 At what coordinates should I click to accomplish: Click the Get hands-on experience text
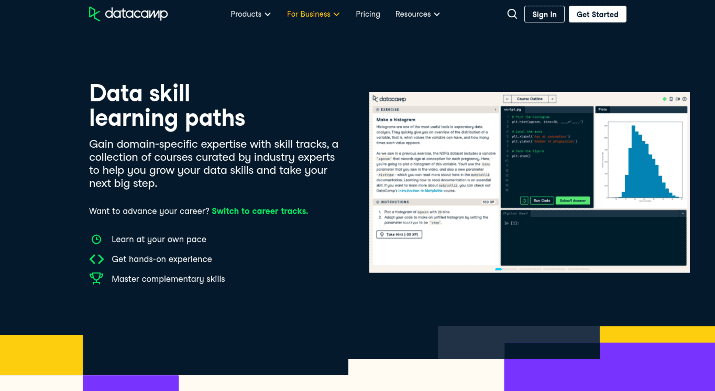(x=162, y=259)
